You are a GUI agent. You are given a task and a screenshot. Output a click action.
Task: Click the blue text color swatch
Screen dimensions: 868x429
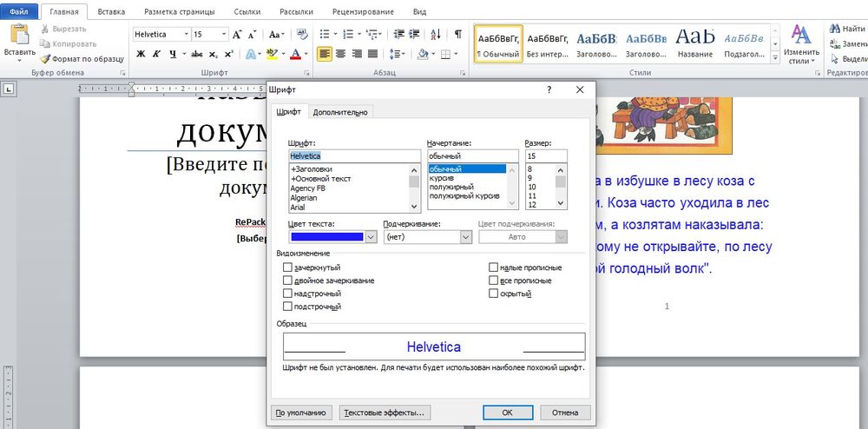pyautogui.click(x=326, y=236)
